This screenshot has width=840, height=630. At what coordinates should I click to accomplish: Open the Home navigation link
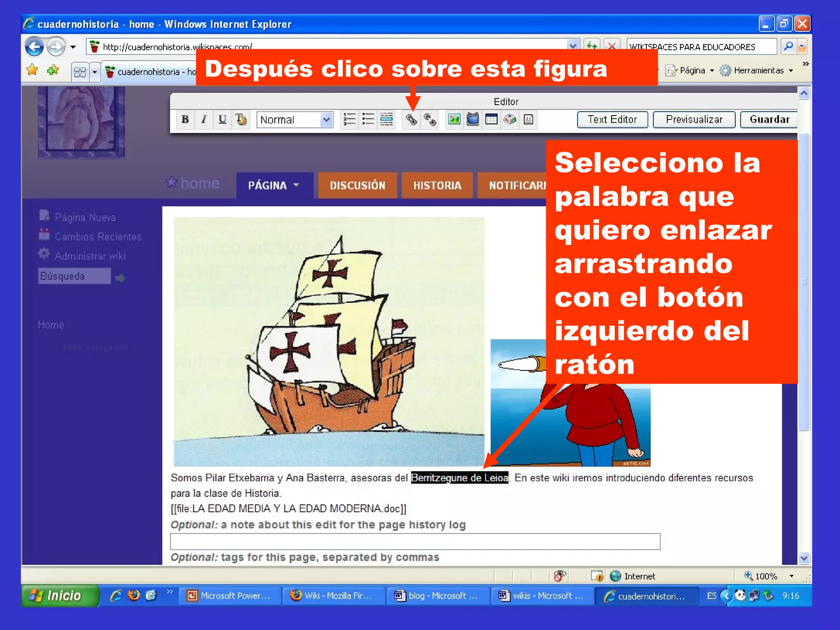tap(51, 325)
